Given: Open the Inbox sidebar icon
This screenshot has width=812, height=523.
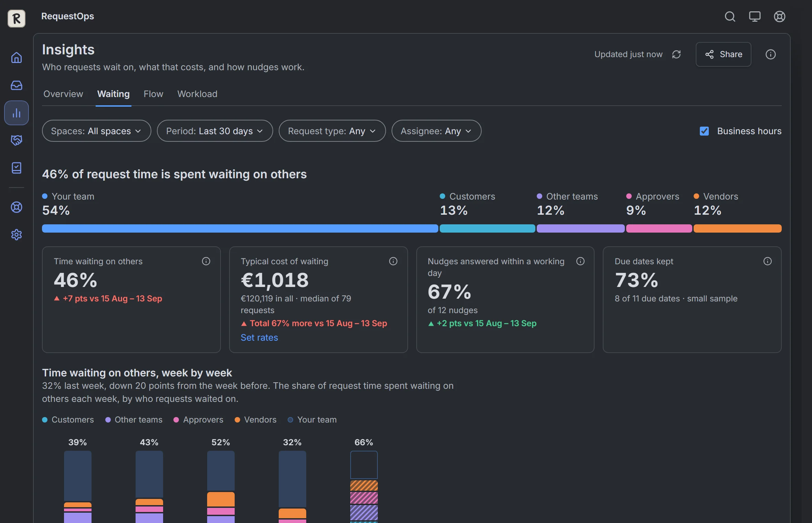Looking at the screenshot, I should 17,85.
